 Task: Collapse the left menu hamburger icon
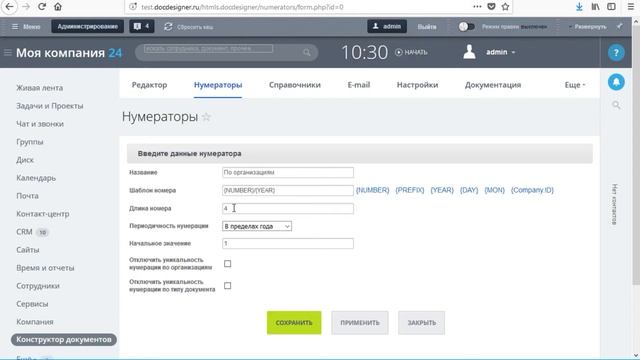coord(7,52)
